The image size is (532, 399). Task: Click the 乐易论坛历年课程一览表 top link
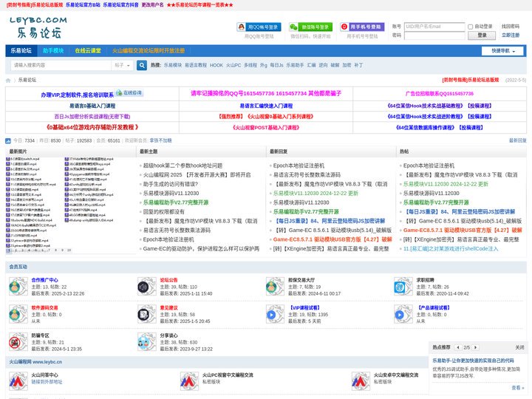pos(199,4)
